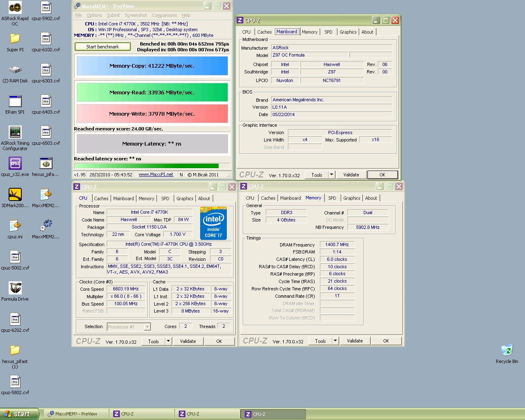Screen dimensions: 525x420
Task: Select the cpuz-6503.cvf file icon
Action: click(46, 132)
